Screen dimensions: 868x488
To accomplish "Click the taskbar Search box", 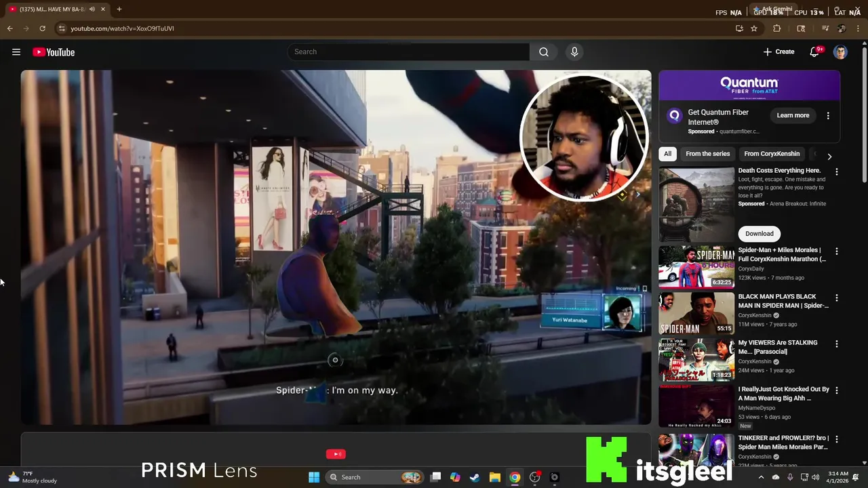I will point(374,477).
